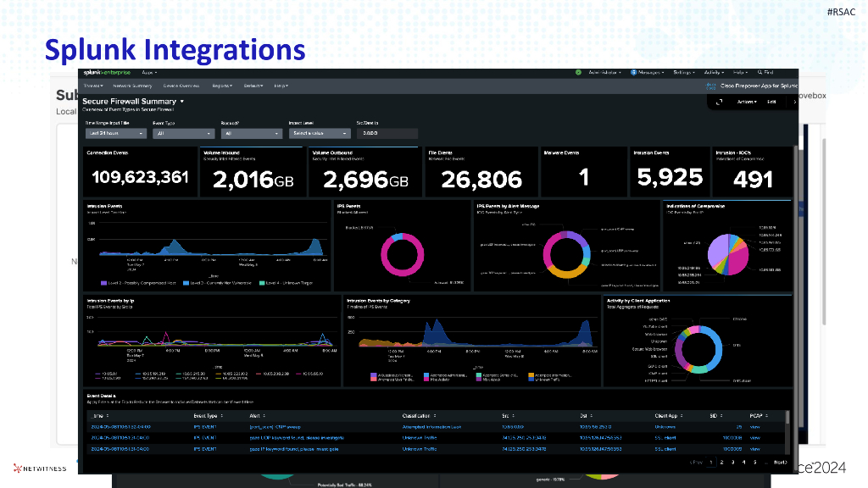The height and width of the screenshot is (488, 868).
Task: Click the Messages notification icon
Action: 633,73
